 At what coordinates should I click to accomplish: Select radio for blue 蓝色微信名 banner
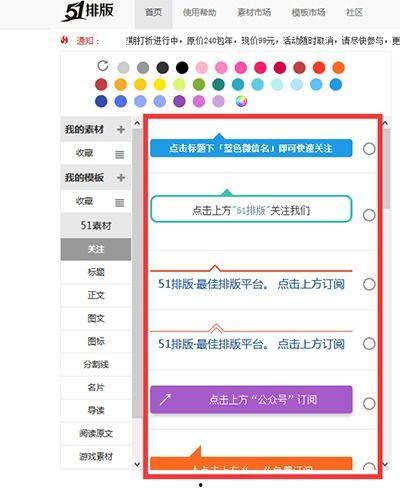[x=369, y=149]
